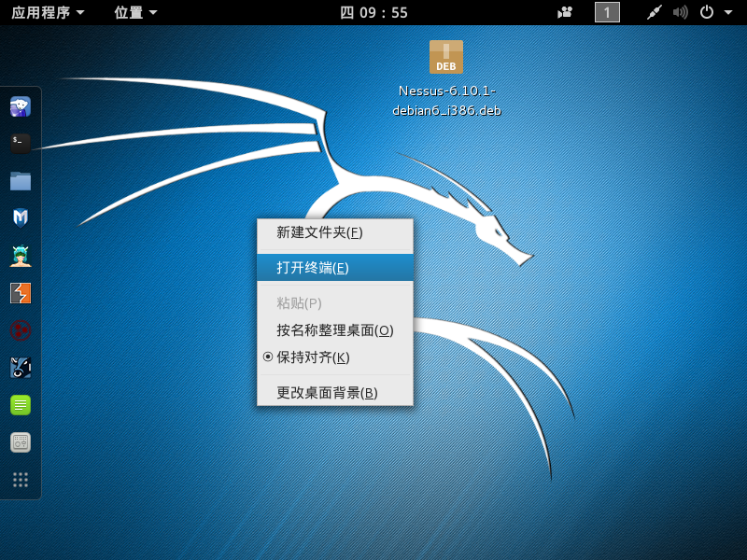Screen dimensions: 747x560
Task: Open the system power menu in the top bar
Action: tap(712, 12)
